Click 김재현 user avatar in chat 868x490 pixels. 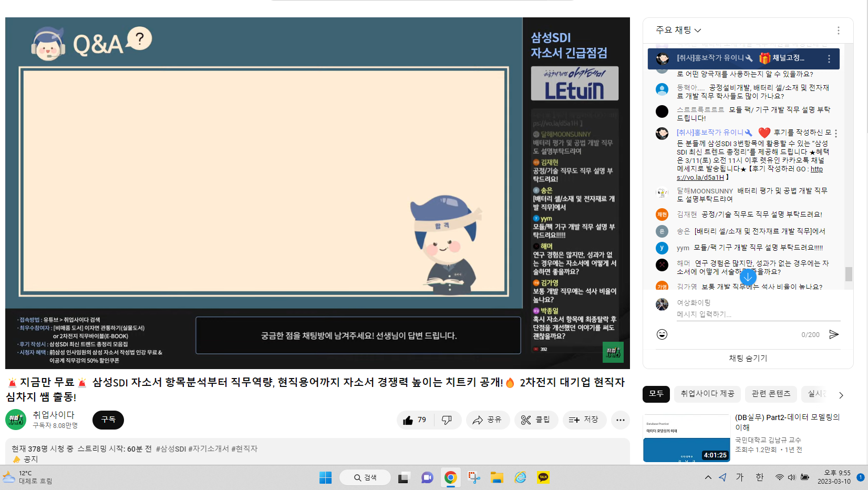[x=662, y=215]
